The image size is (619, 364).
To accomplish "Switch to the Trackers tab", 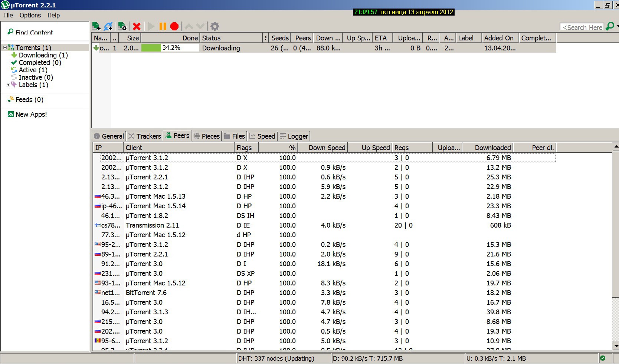I will pyautogui.click(x=145, y=136).
